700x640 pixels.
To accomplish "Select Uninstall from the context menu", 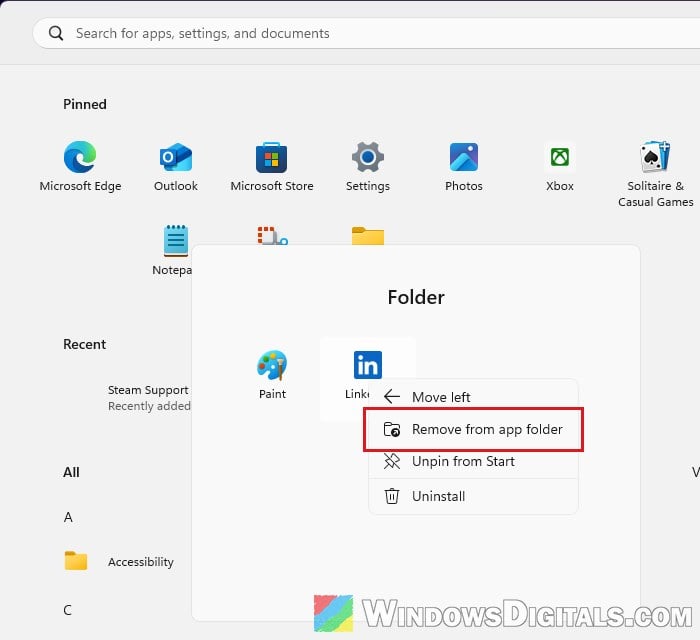I will [473, 496].
